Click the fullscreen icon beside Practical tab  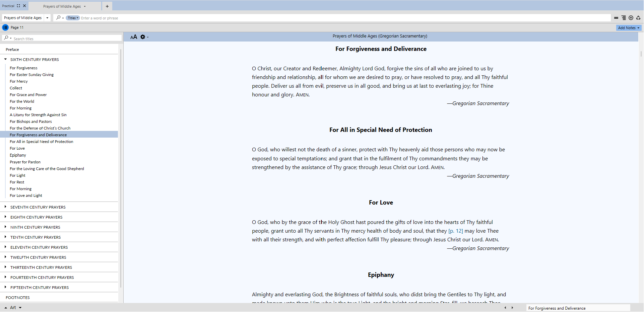point(18,6)
